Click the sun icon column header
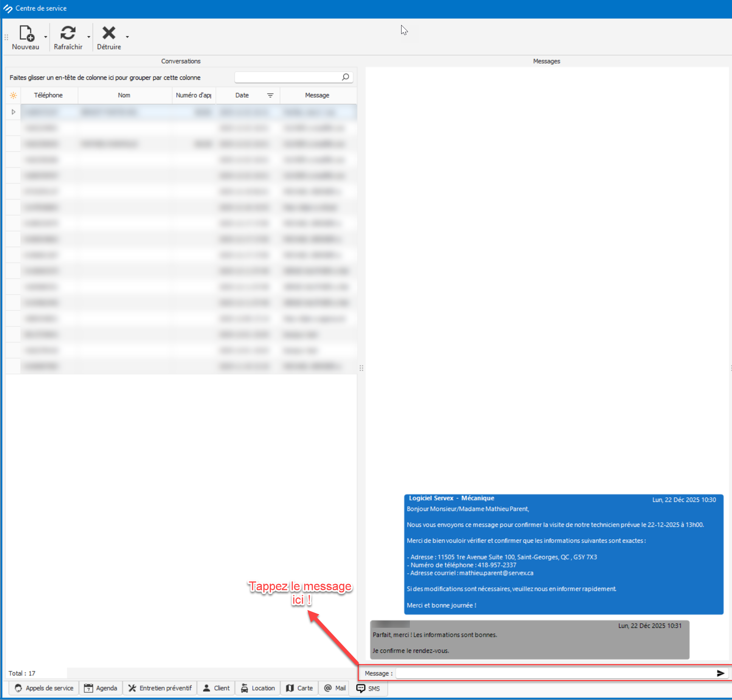Image resolution: width=732 pixels, height=700 pixels. pos(13,95)
